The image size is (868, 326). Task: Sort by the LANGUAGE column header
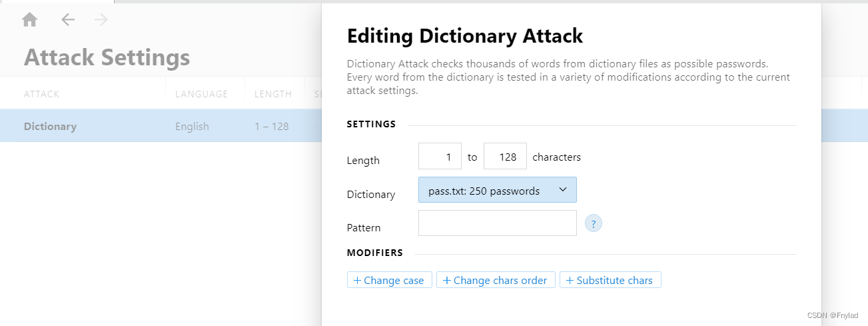tap(201, 94)
